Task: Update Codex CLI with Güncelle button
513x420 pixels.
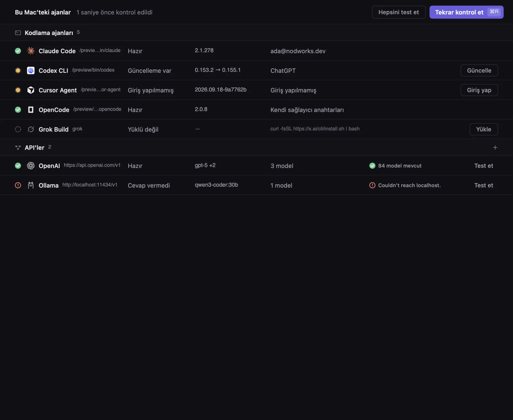Action: pyautogui.click(x=479, y=71)
